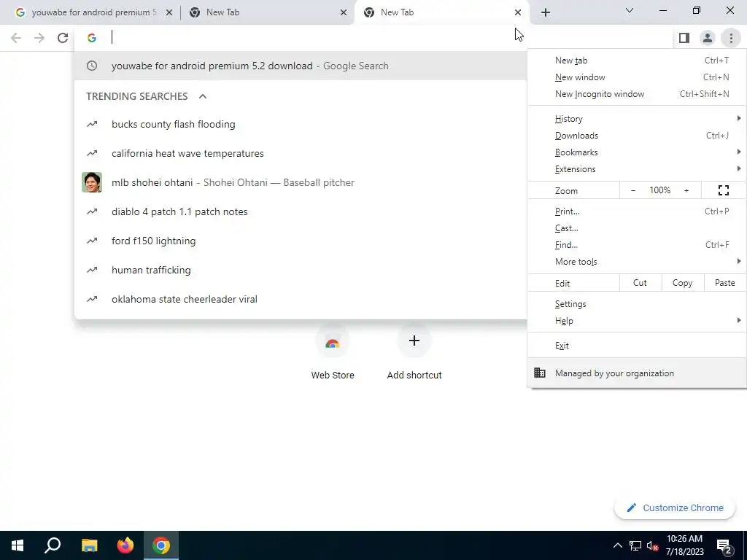Open Windows taskbar search
The height and width of the screenshot is (560, 747).
(x=53, y=545)
